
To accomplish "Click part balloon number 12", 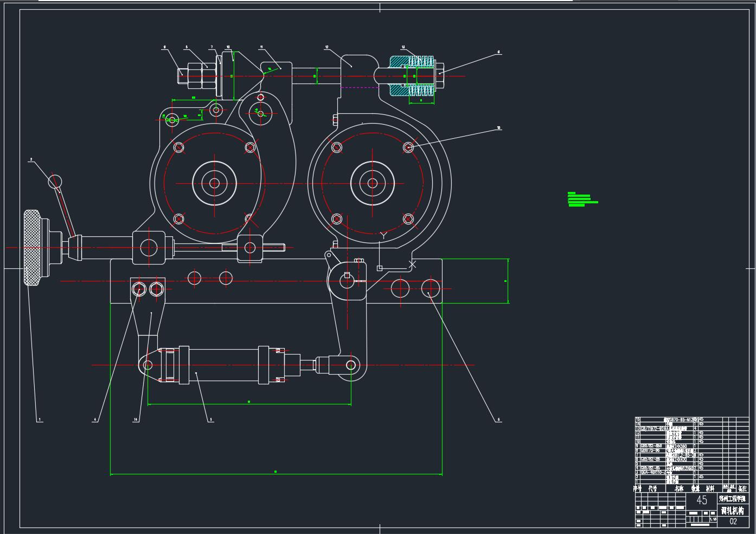I will 327,47.
